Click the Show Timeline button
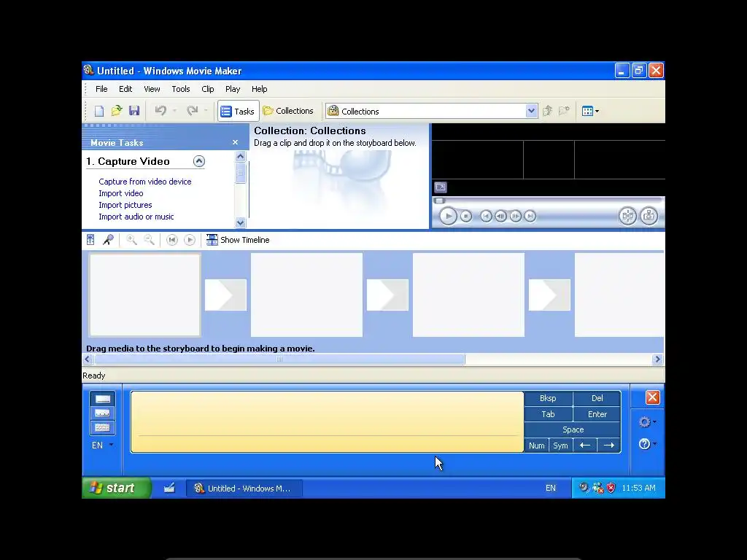 point(238,240)
